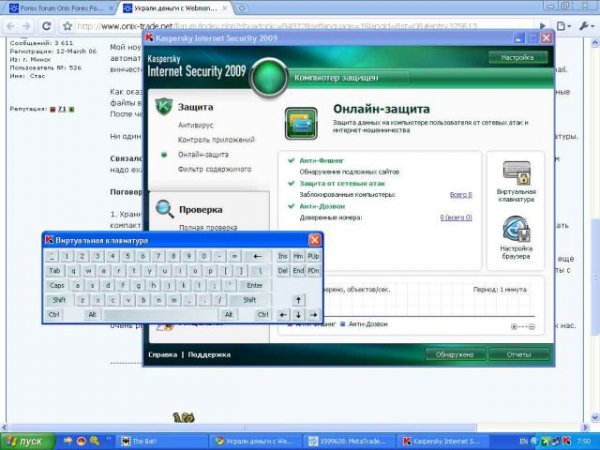Click the Chrome go arrow beside address bar
This screenshot has width=600, height=450.
pos(543,26)
